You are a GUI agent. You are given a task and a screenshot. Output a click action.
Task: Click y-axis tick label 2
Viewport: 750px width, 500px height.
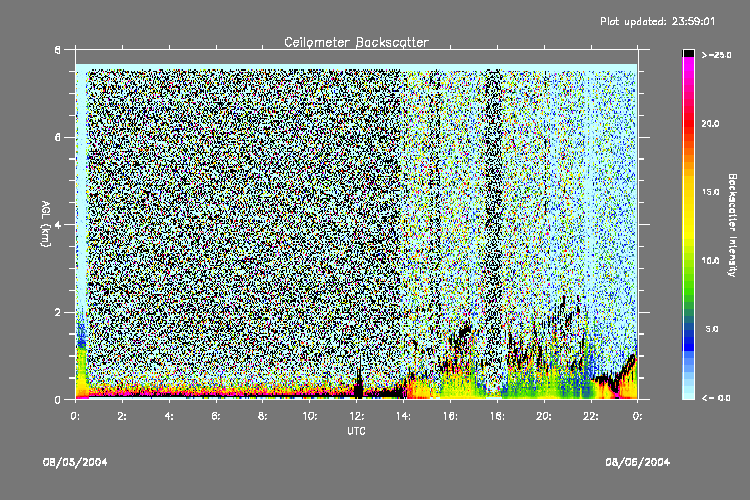click(x=58, y=312)
